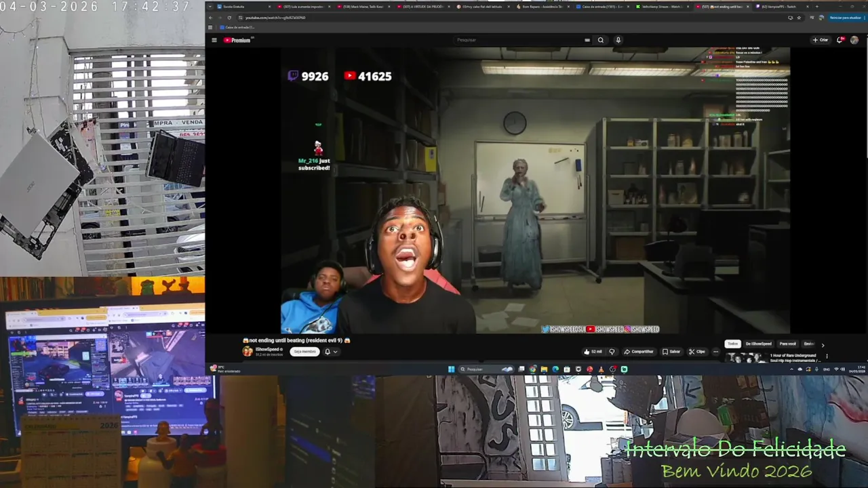Go back with the browser back arrow
The image size is (868, 488).
tap(210, 18)
